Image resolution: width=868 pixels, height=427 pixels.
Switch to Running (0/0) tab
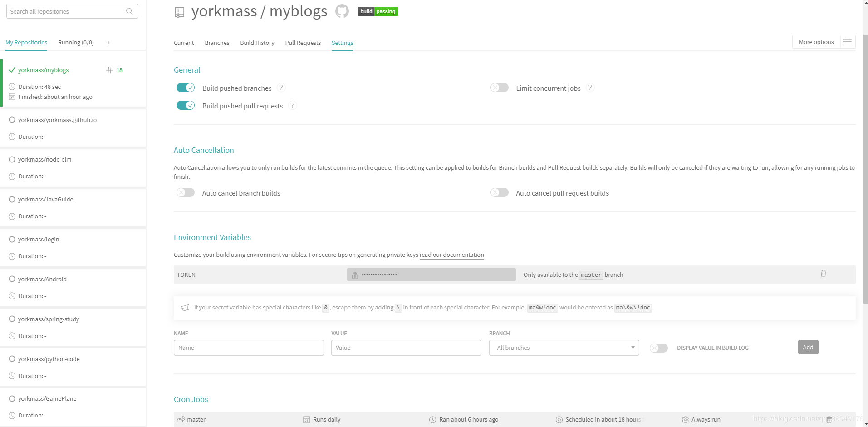76,42
